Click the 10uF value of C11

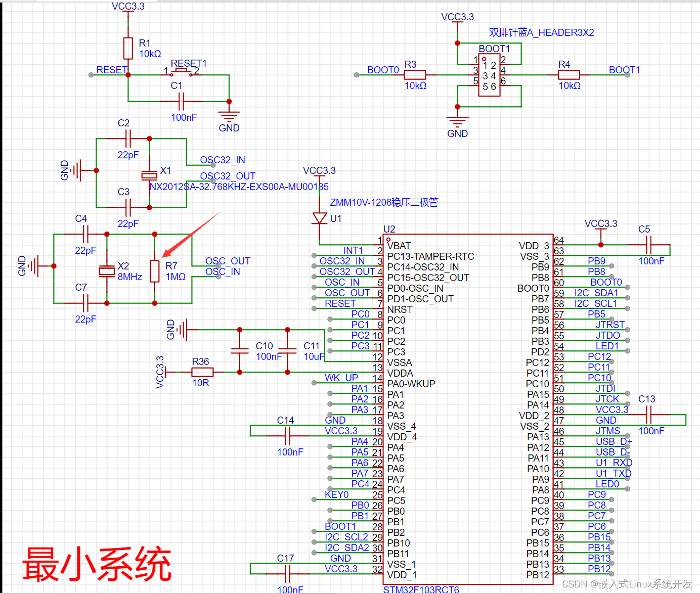(x=314, y=356)
